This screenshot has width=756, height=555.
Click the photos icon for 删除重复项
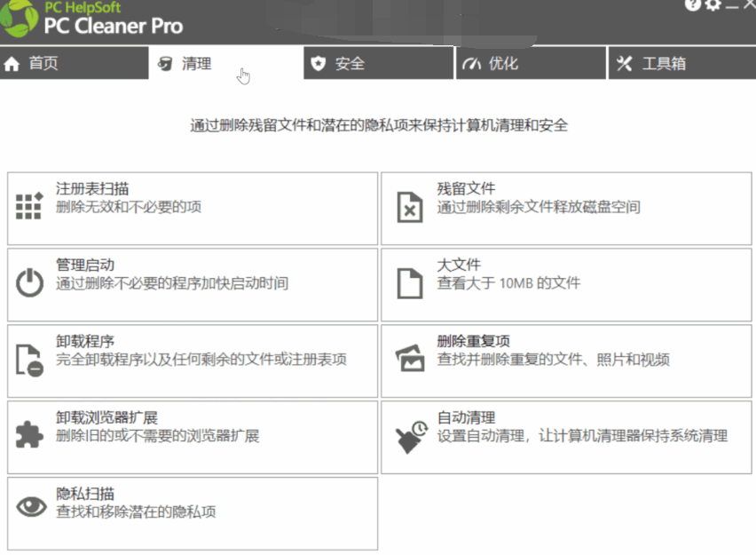tap(410, 358)
